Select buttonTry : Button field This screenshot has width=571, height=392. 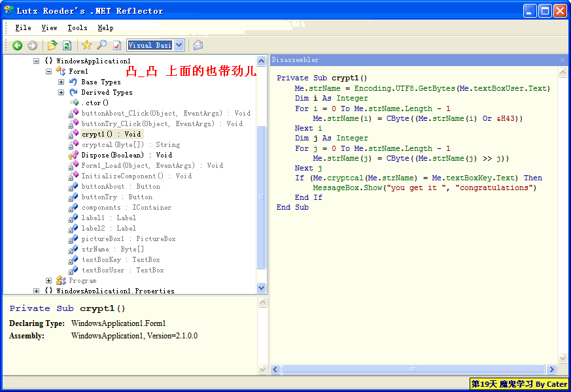point(117,197)
